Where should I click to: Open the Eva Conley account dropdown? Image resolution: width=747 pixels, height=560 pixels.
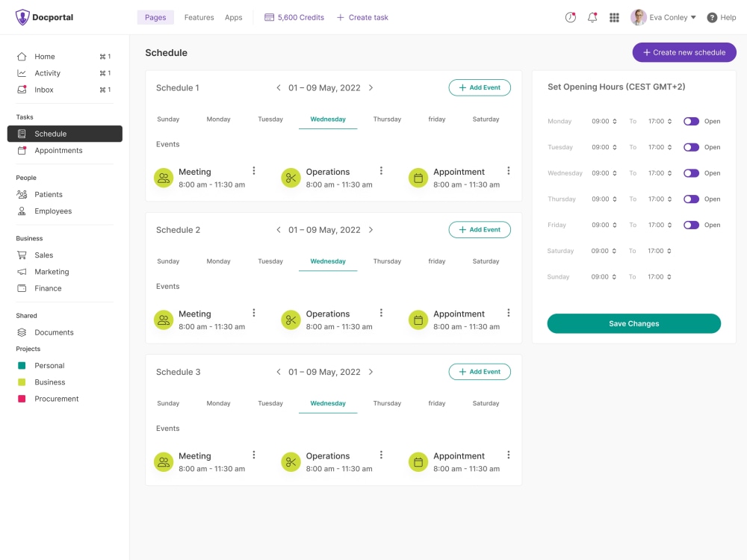[x=664, y=17]
